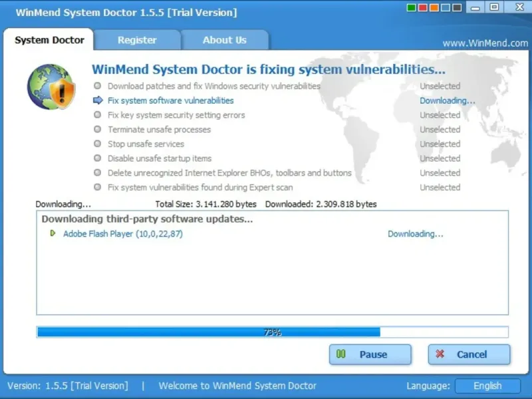Click the green pause bars icon
Screen dimensions: 532x399
point(340,354)
